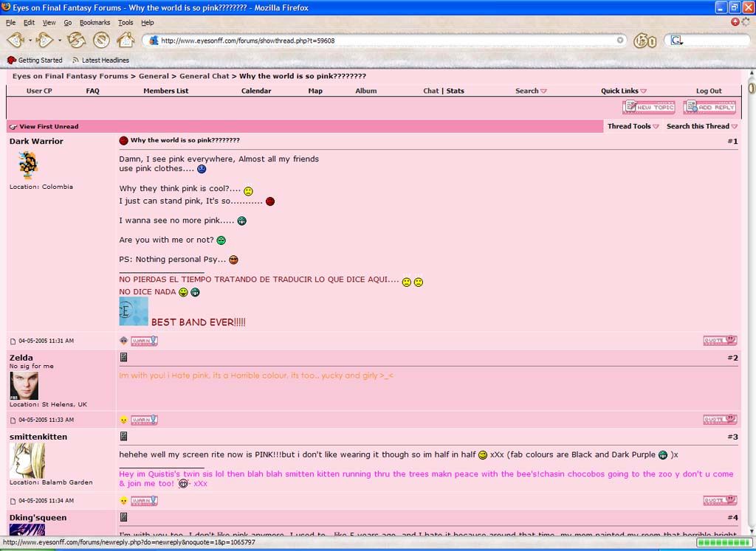756x551 pixels.
Task: Open the Forward button history dropdown arrow
Action: [60, 41]
